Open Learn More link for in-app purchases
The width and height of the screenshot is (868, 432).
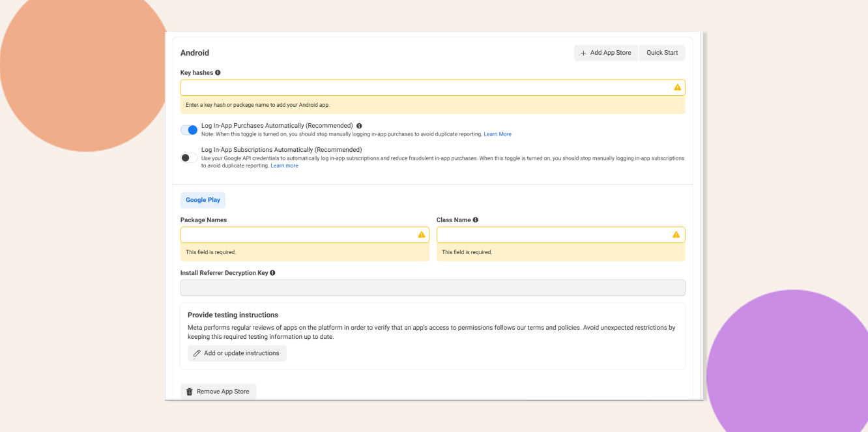497,134
